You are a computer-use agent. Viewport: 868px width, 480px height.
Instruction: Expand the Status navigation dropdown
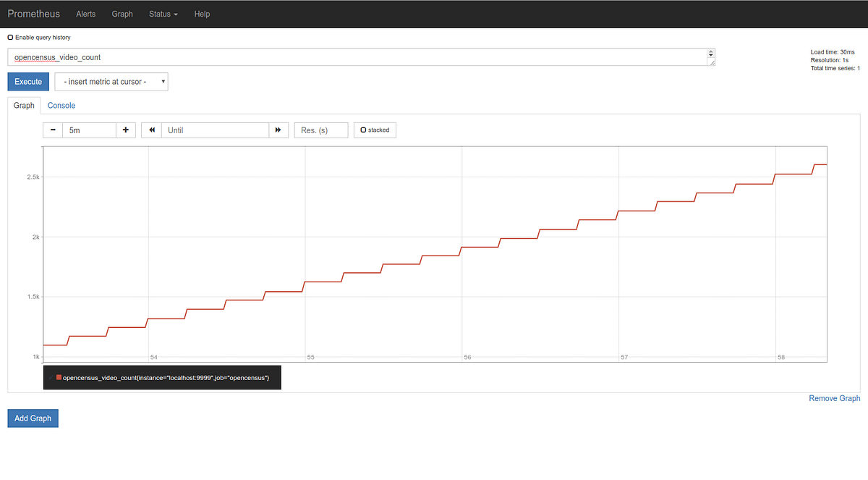tap(163, 14)
